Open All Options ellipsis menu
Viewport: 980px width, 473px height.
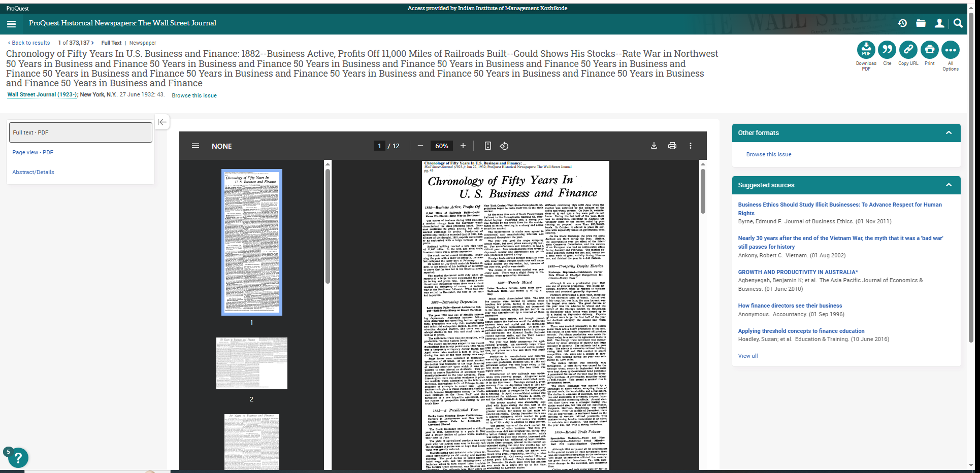(x=951, y=50)
